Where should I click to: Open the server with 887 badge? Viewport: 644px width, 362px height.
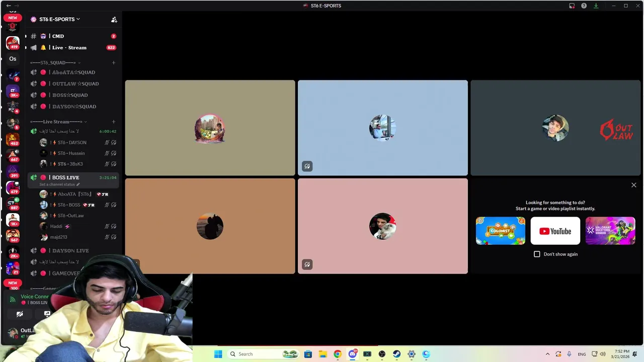13,203
